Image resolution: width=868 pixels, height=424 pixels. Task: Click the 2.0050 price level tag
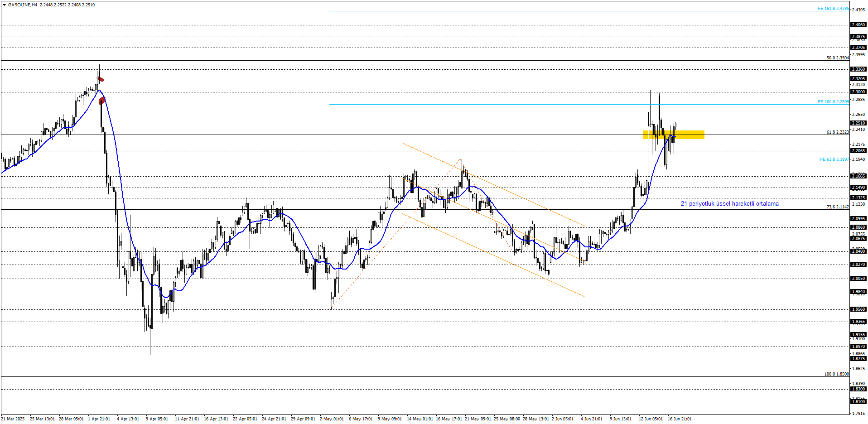pyautogui.click(x=858, y=279)
